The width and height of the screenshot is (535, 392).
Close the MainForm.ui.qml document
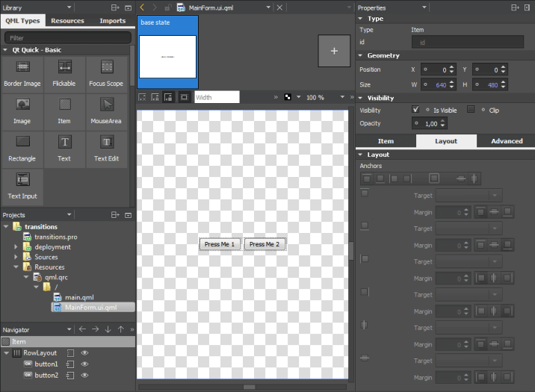pyautogui.click(x=279, y=7)
